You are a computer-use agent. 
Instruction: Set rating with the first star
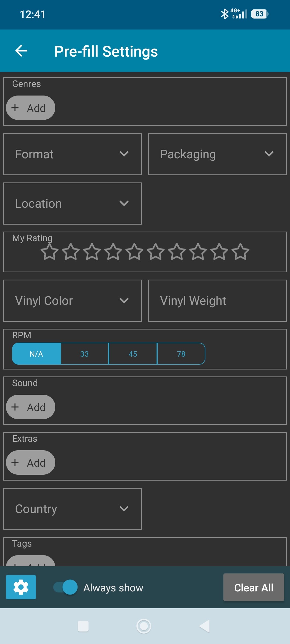[x=50, y=252]
